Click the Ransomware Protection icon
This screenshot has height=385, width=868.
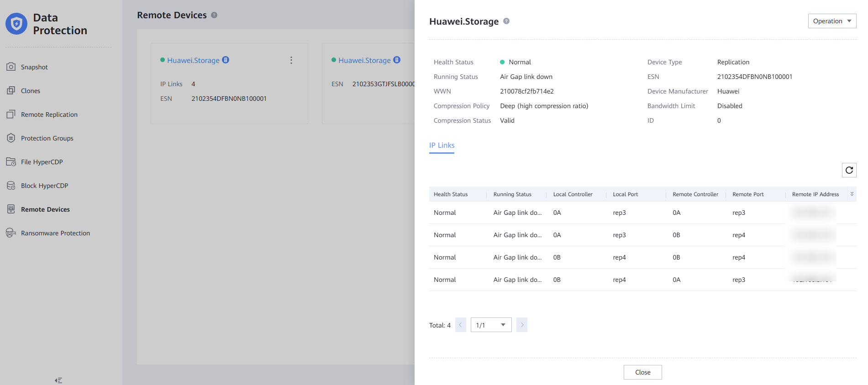tap(11, 233)
